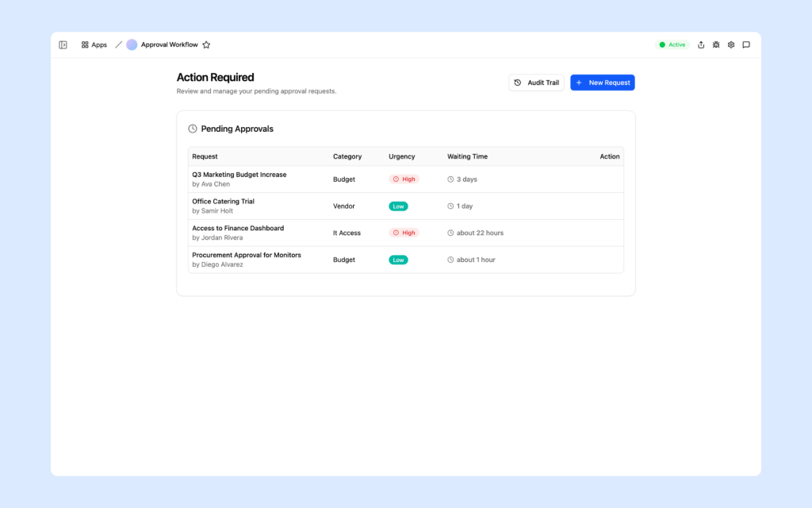Click Budget category in Procurement row
The width and height of the screenshot is (812, 508).
pyautogui.click(x=344, y=260)
